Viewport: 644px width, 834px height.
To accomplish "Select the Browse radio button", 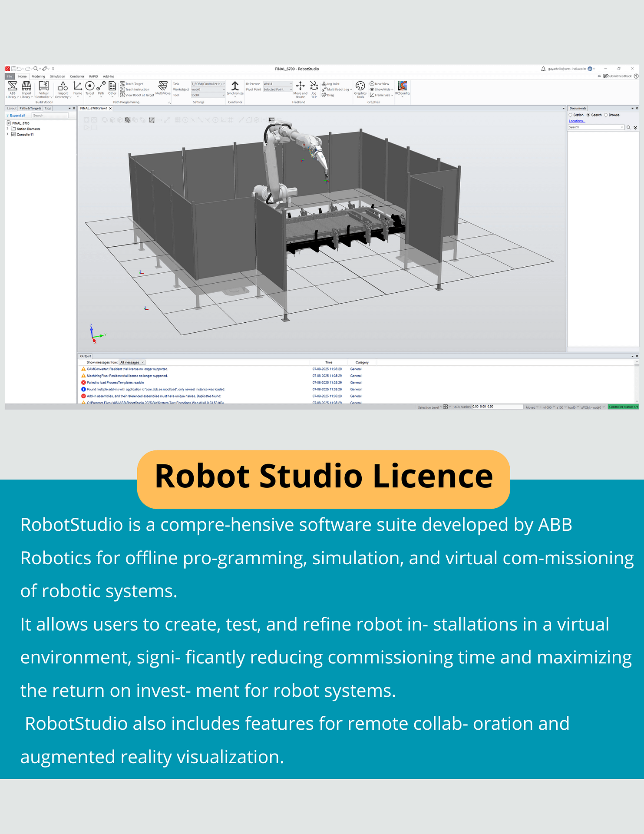I will (606, 115).
